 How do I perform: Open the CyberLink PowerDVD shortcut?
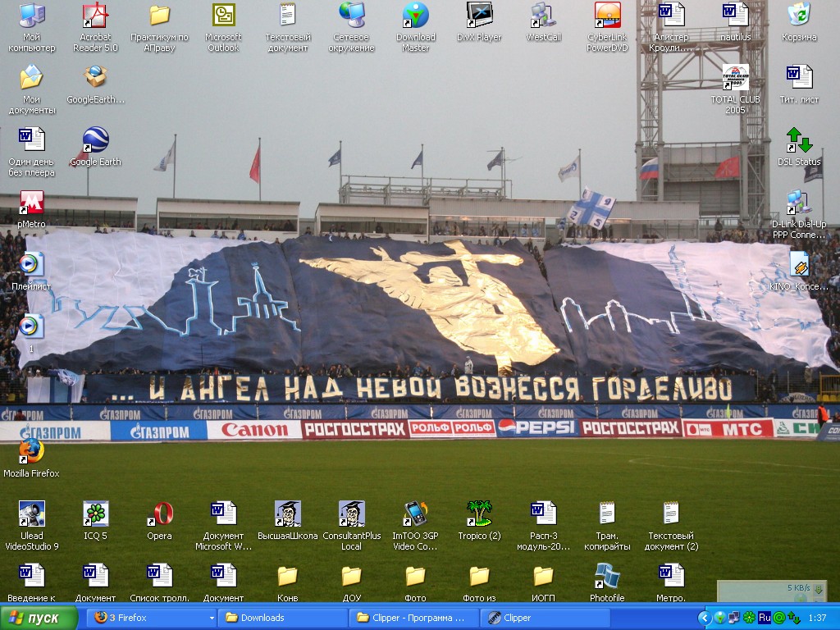[607, 16]
